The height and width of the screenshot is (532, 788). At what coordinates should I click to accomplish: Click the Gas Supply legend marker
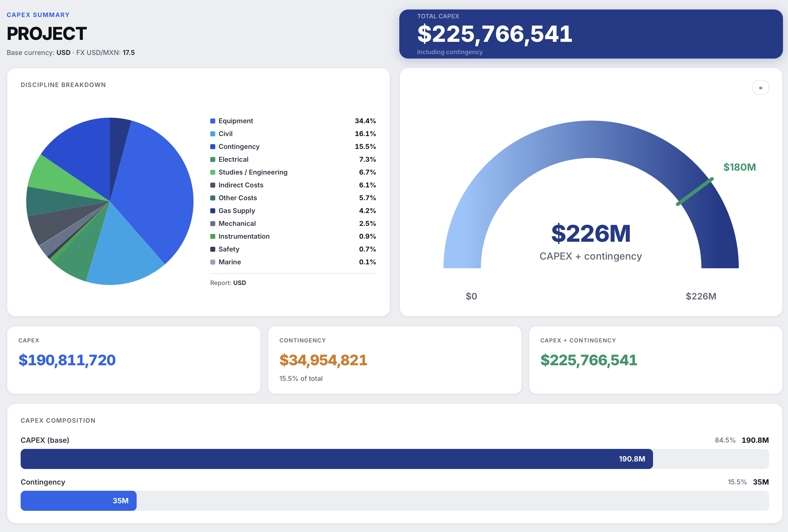tap(212, 211)
